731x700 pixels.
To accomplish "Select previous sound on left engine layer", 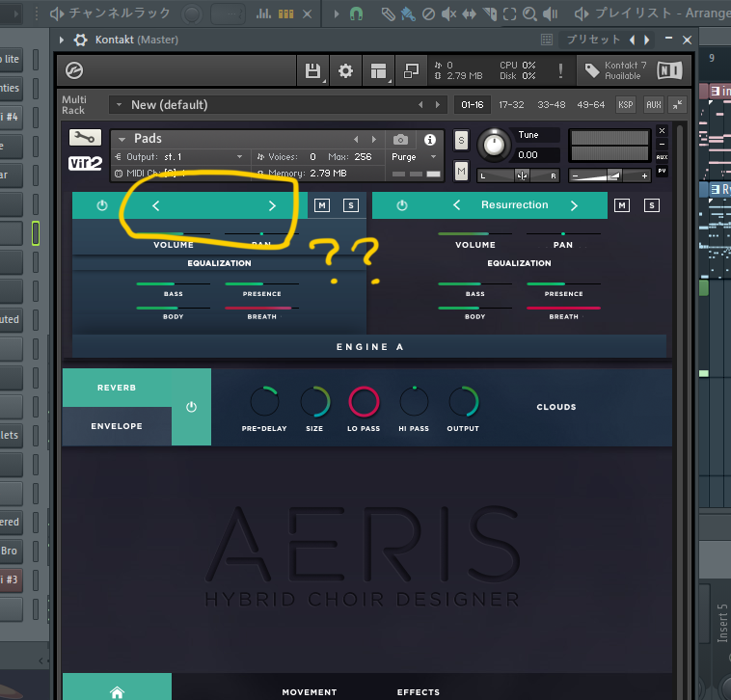I will tap(155, 205).
